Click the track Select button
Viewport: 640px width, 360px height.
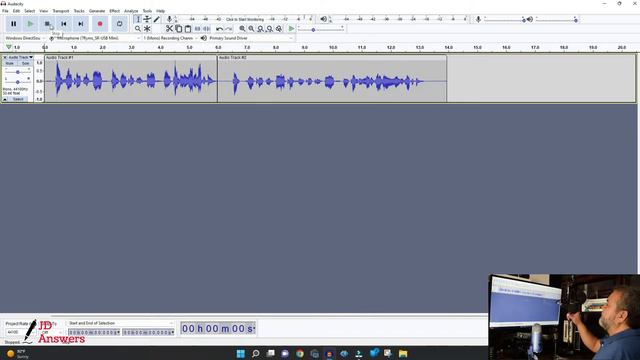(18, 99)
